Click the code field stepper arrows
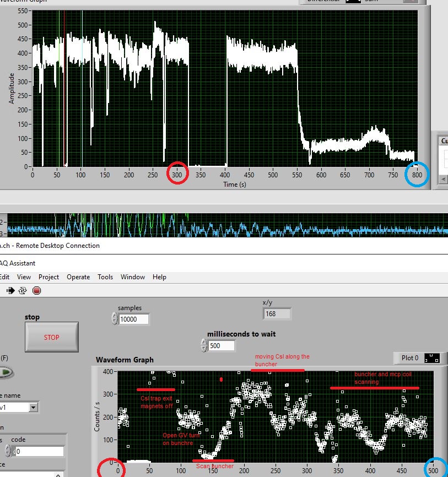 [x=8, y=452]
